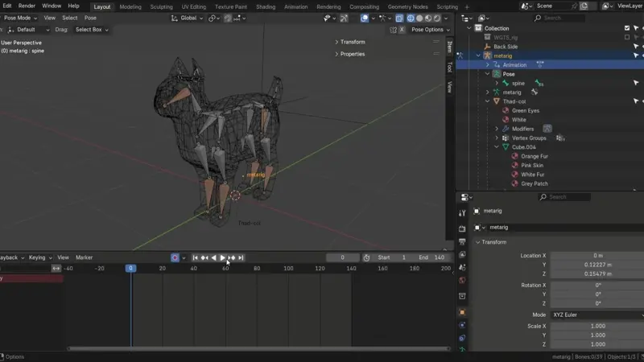644x362 pixels.
Task: Open the Render menu
Action: point(27,6)
